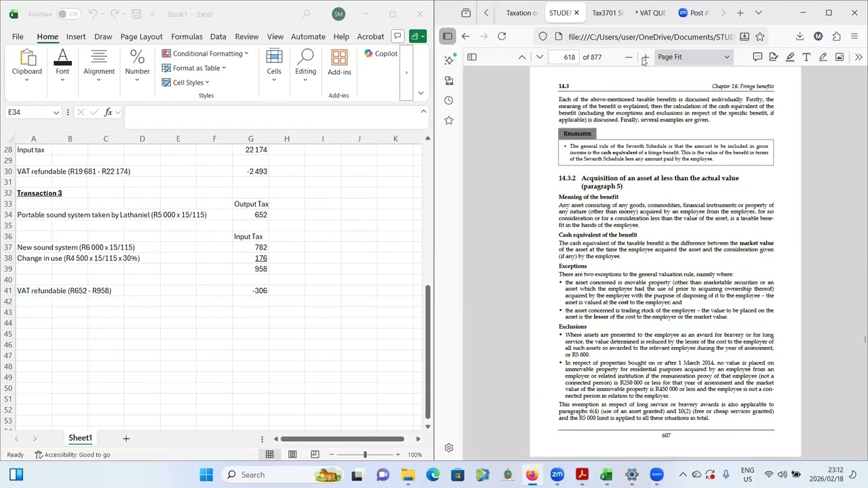
Task: Click the Excel vertical scrollbar thumb
Action: [x=427, y=350]
